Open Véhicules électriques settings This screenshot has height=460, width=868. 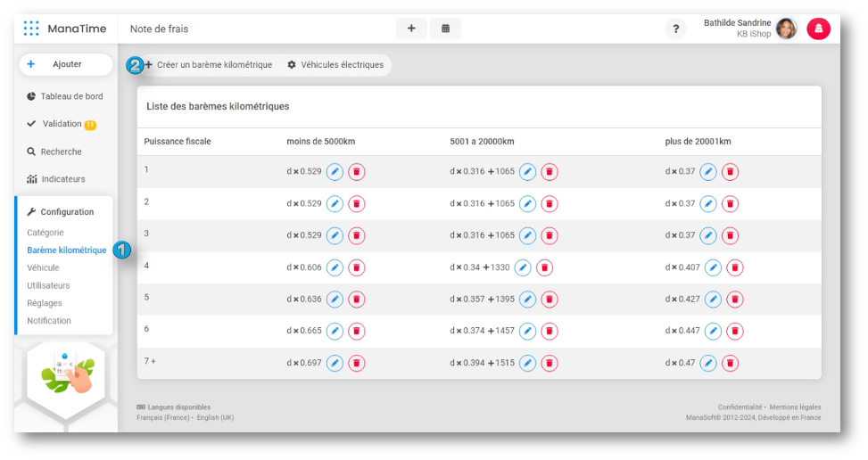(335, 65)
